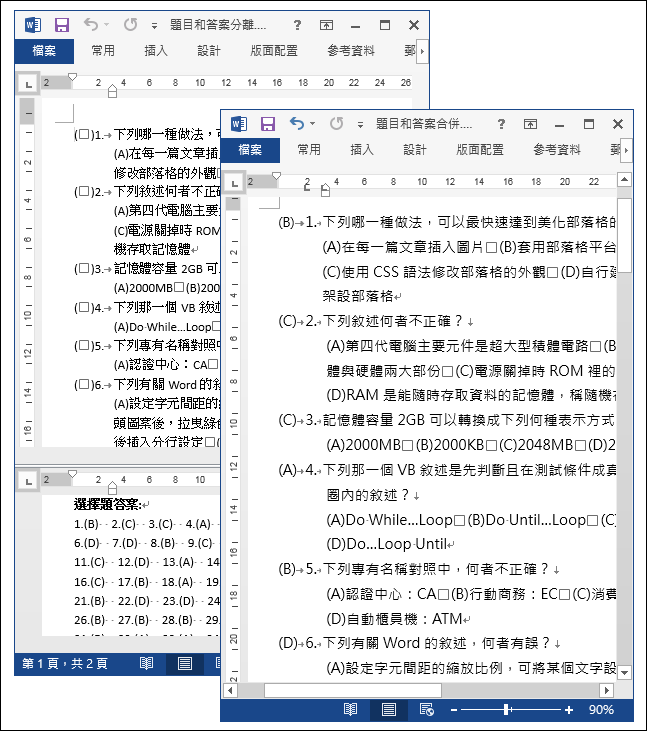The image size is (647, 731).
Task: Click vertical scrollbar down arrow, front window
Action: [x=625, y=672]
